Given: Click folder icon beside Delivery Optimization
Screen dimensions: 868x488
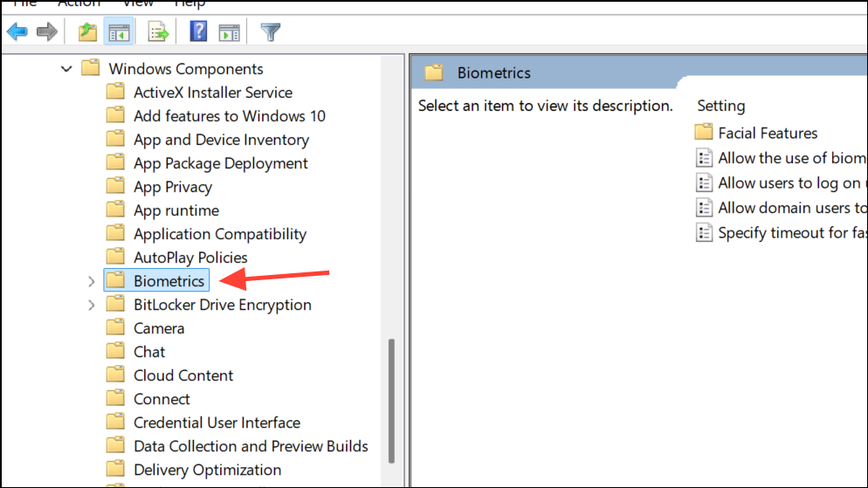Looking at the screenshot, I should (115, 469).
